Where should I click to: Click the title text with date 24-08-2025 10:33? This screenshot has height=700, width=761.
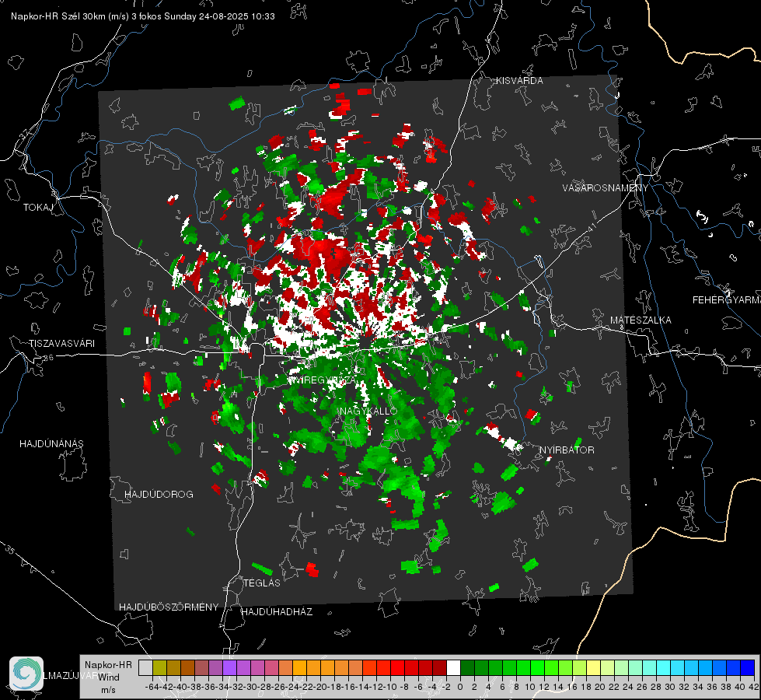[x=143, y=16]
